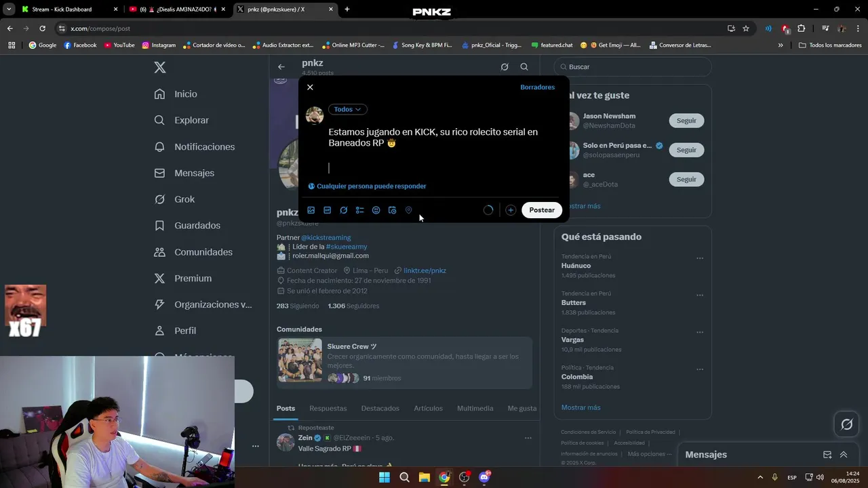Image resolution: width=868 pixels, height=488 pixels.
Task: Open Explorar in sidebar
Action: click(182, 120)
